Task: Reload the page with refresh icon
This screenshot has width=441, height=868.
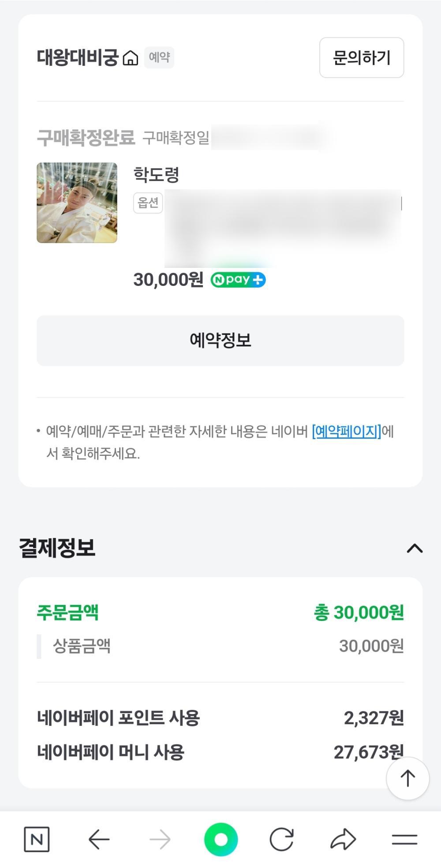Action: click(281, 839)
